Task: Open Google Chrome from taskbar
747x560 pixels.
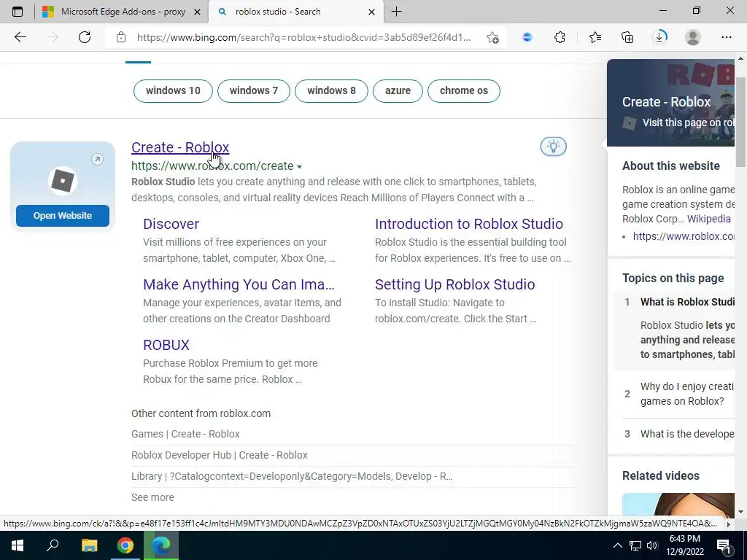Action: click(x=125, y=545)
